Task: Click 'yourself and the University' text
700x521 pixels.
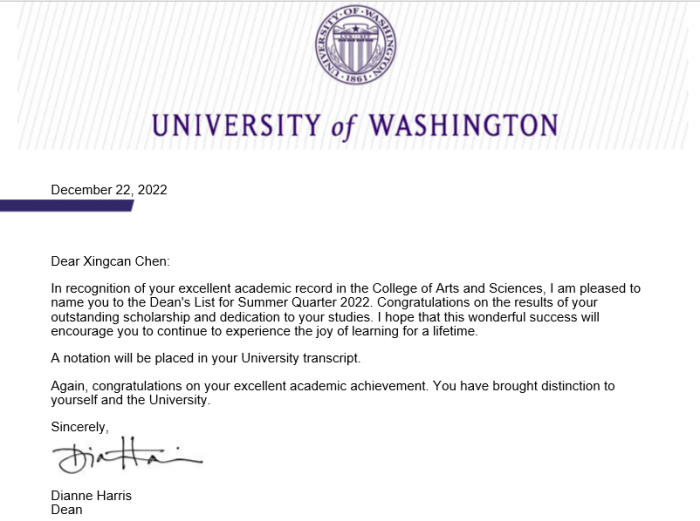Action: coord(131,400)
